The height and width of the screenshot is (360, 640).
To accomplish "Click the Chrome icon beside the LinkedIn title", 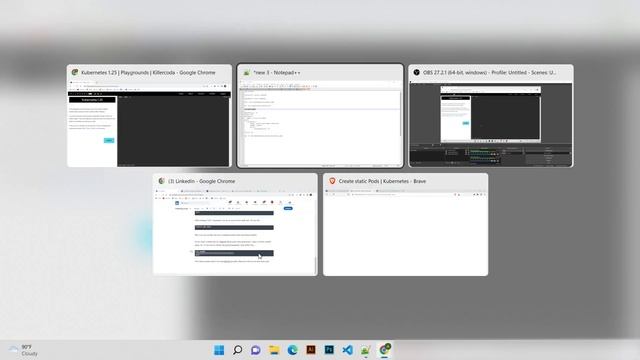I will (x=161, y=181).
